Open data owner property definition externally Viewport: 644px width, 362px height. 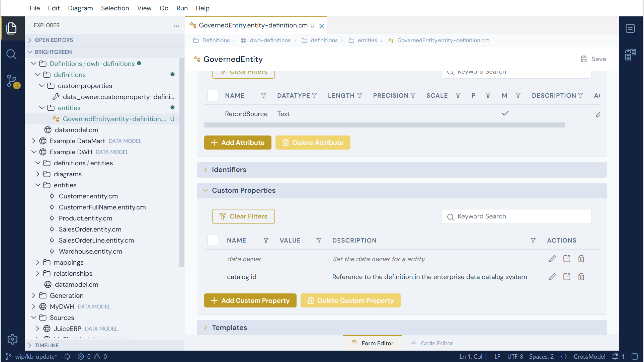tap(567, 259)
